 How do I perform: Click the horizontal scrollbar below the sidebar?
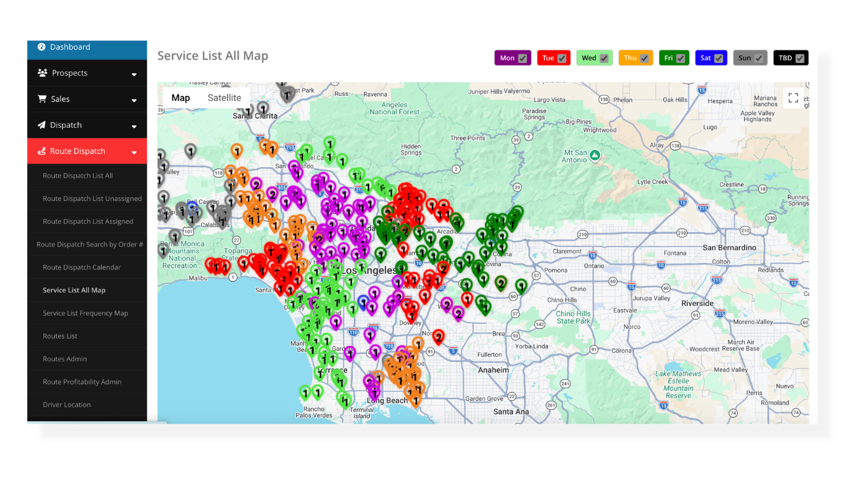click(95, 423)
